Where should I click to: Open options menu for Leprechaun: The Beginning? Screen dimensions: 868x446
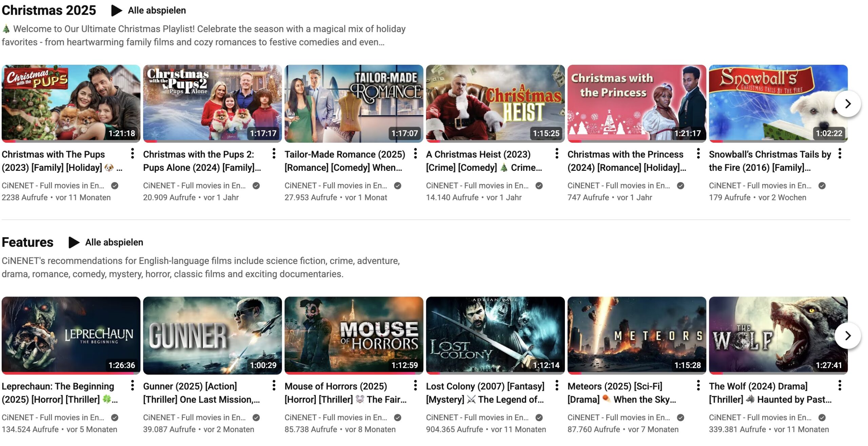pyautogui.click(x=132, y=385)
